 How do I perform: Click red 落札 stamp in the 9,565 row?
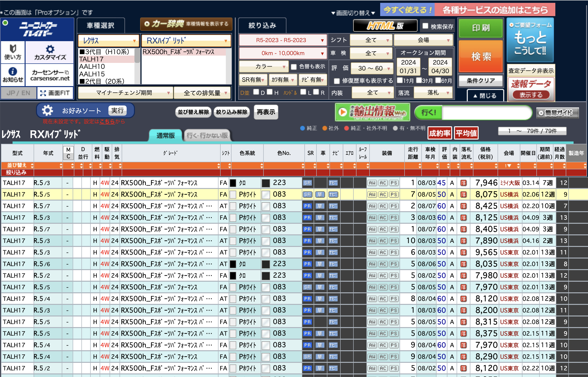[x=463, y=252]
